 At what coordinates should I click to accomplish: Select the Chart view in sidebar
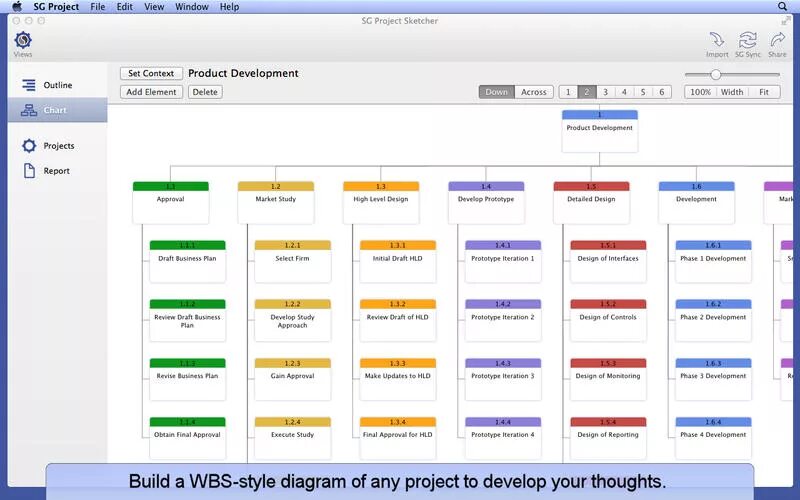pos(57,110)
